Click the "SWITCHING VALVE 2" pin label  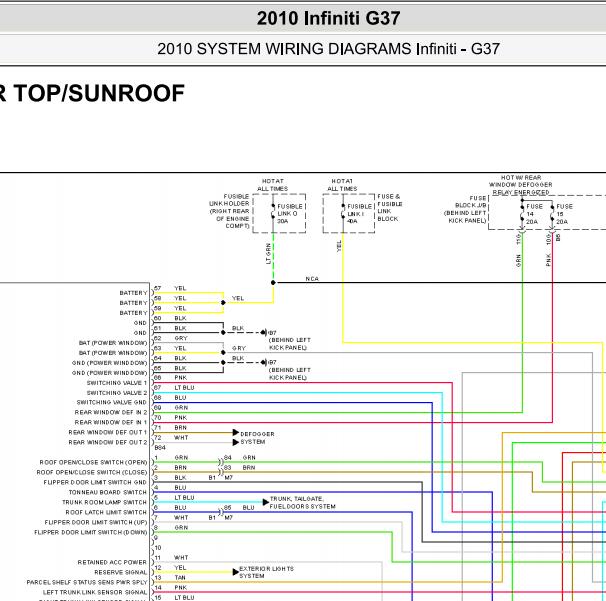click(x=117, y=393)
